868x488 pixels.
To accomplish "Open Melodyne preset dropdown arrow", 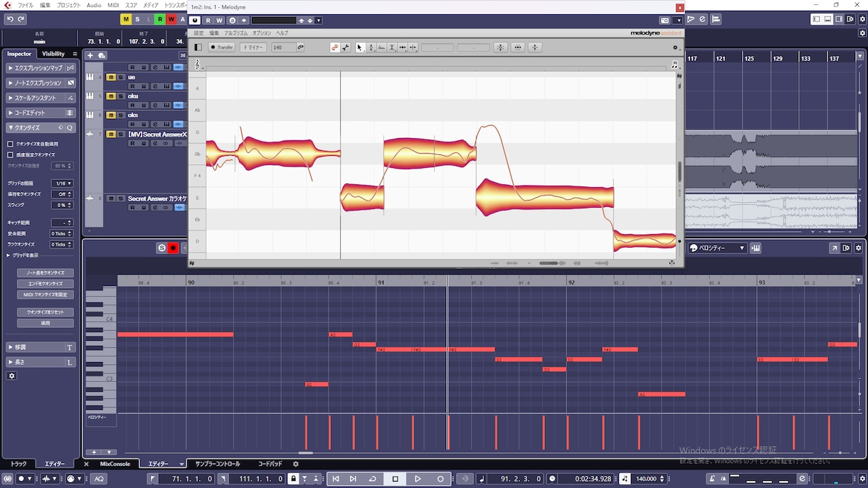I will pos(318,21).
